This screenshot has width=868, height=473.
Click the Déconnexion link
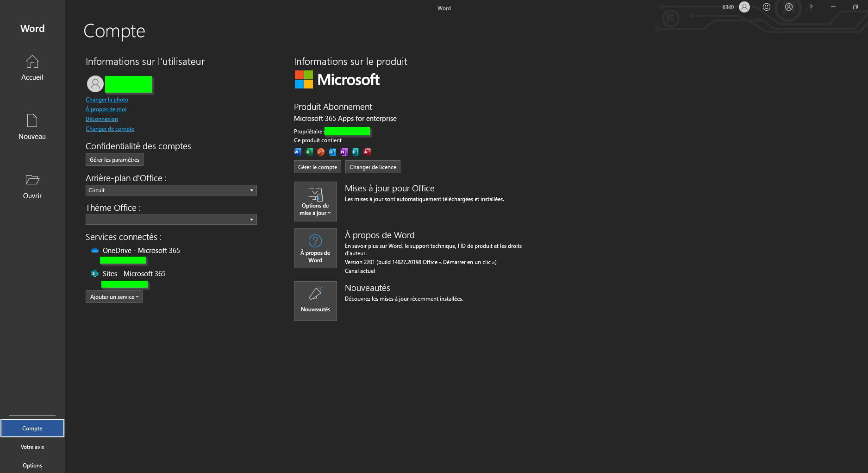[x=102, y=119]
